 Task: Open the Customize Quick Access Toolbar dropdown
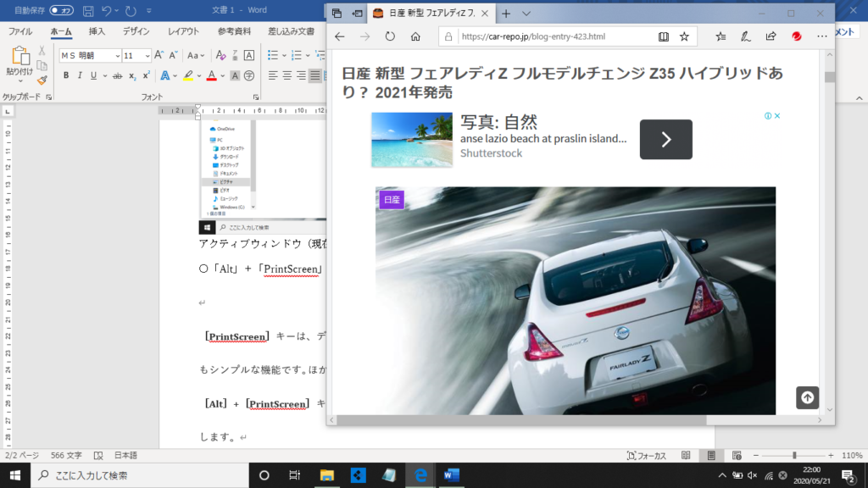[149, 10]
